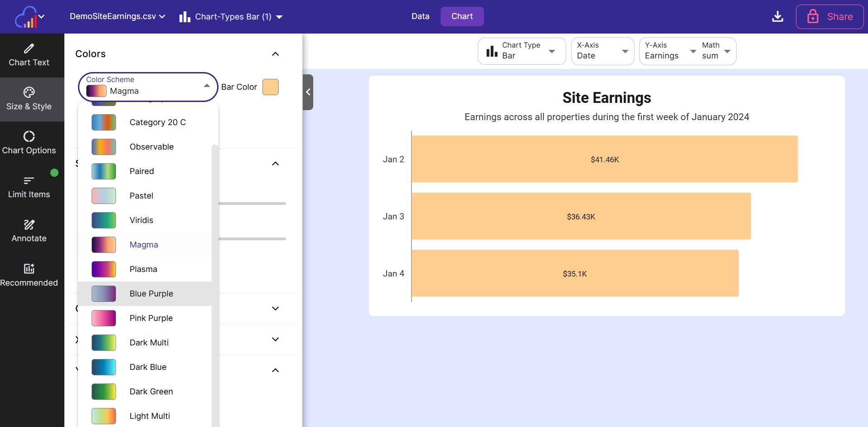Click the Viridis gradient swatch

104,220
